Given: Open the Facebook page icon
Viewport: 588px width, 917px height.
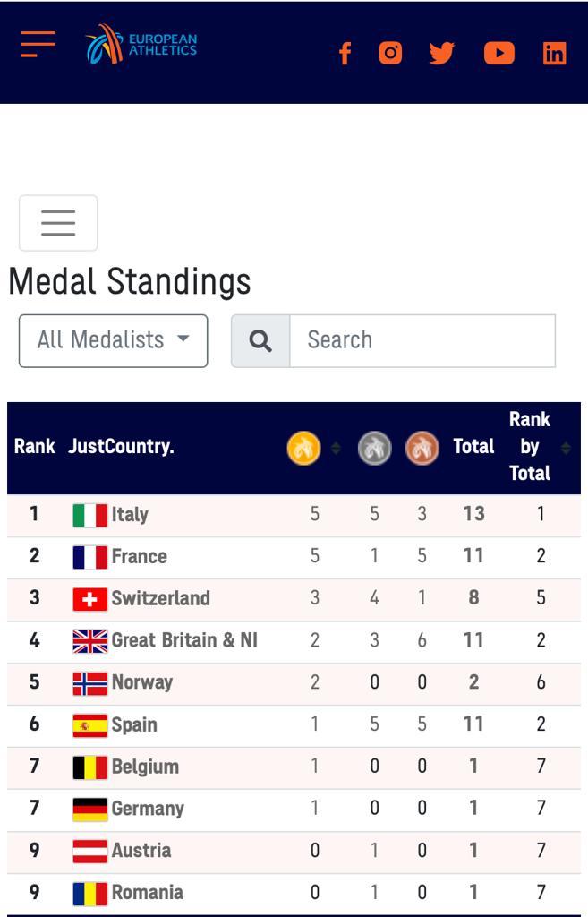Looking at the screenshot, I should (345, 54).
